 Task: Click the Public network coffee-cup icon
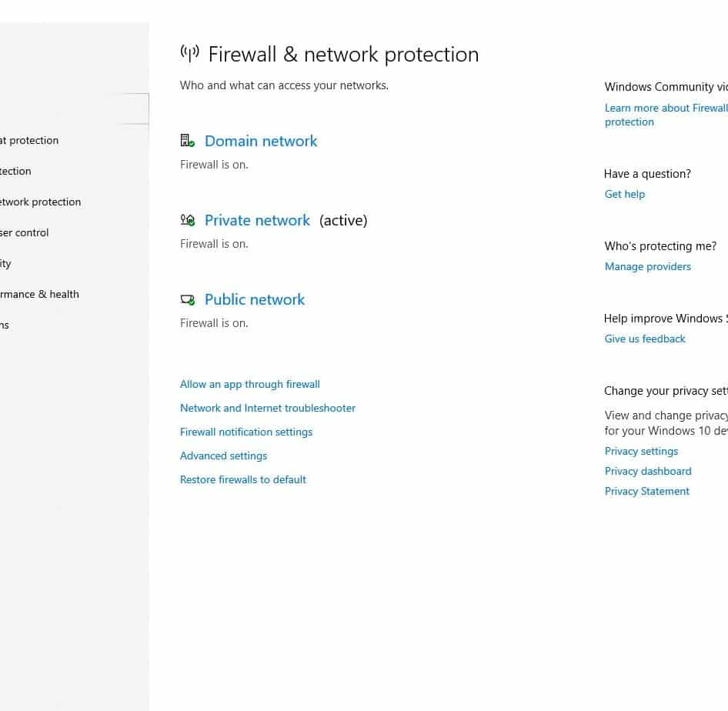pos(188,300)
